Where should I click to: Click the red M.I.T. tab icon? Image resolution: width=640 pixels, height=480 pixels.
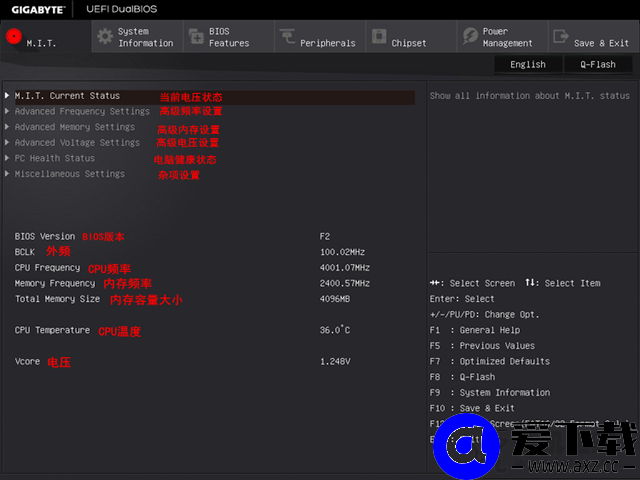coord(14,36)
